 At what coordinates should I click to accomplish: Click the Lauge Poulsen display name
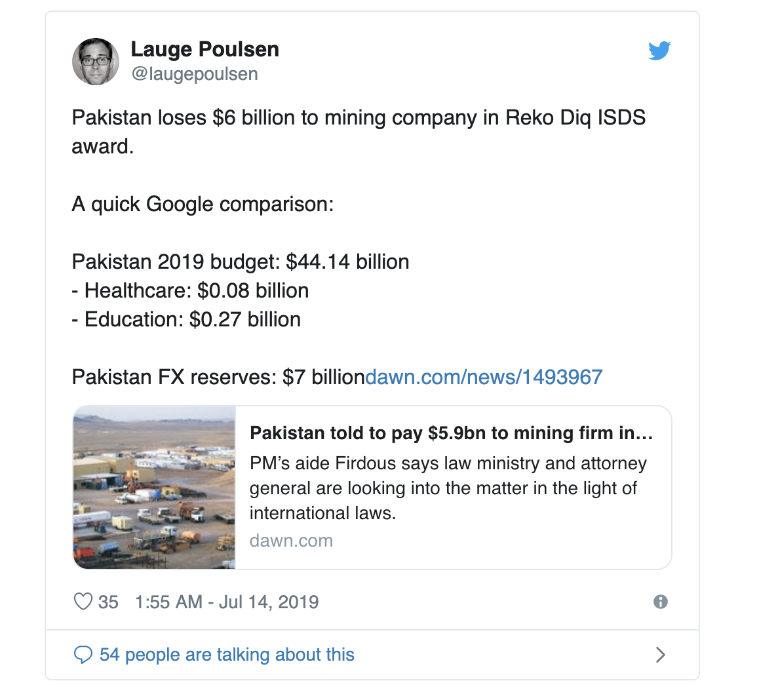tap(205, 49)
